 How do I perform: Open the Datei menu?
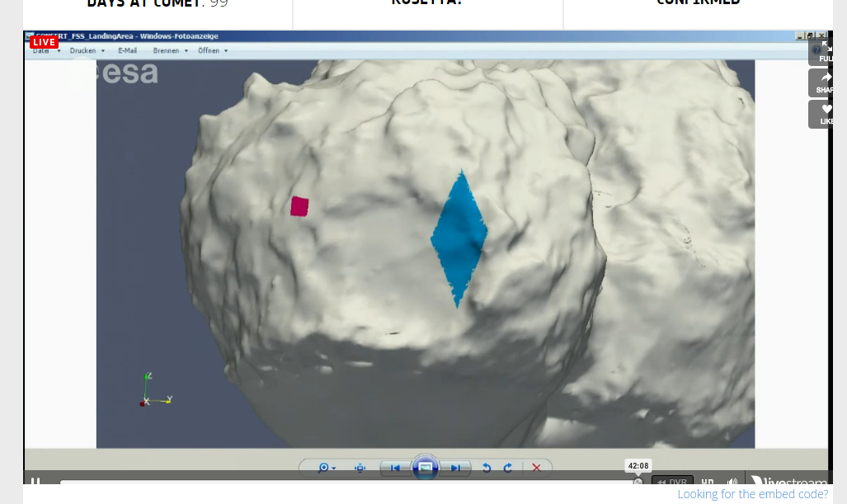tap(41, 51)
